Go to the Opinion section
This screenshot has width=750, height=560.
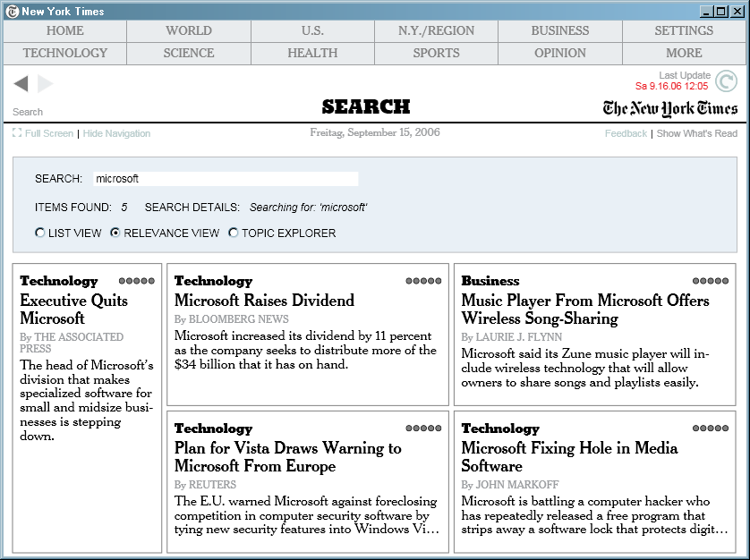tap(560, 53)
